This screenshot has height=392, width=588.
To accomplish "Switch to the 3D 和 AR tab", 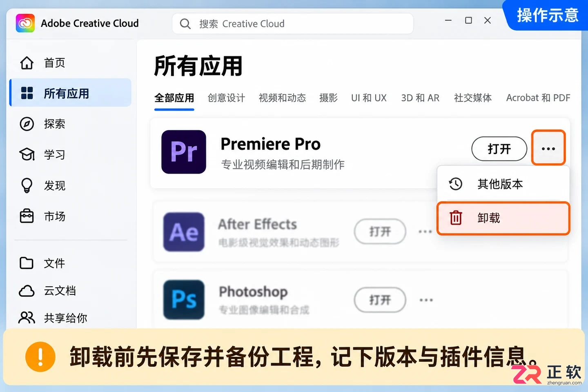I will (x=421, y=98).
